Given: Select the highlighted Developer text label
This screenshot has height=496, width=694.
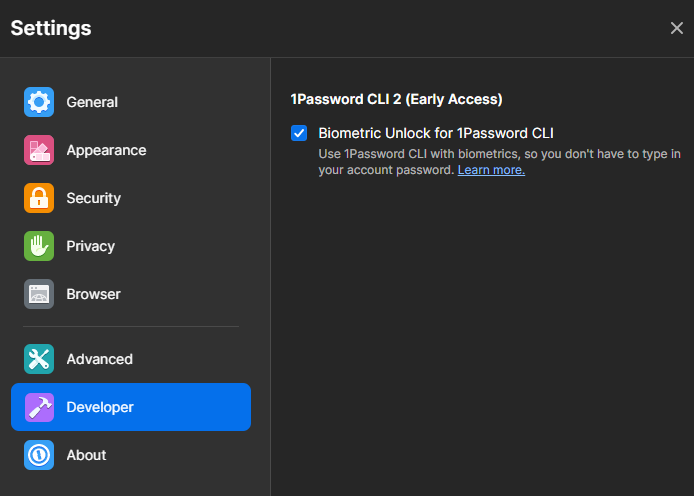Looking at the screenshot, I should tap(100, 407).
